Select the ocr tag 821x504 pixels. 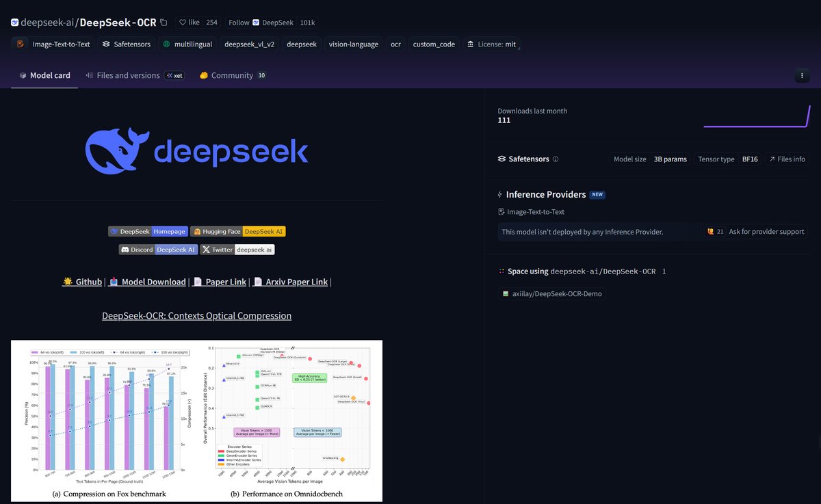(395, 44)
